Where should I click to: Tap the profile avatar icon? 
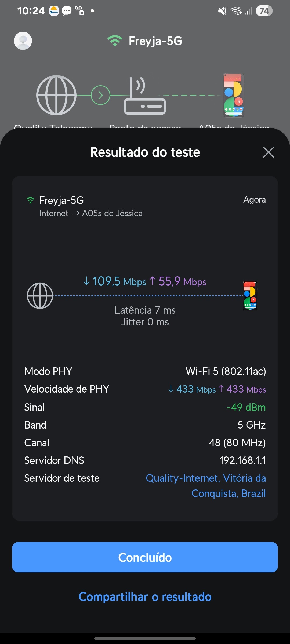23,41
